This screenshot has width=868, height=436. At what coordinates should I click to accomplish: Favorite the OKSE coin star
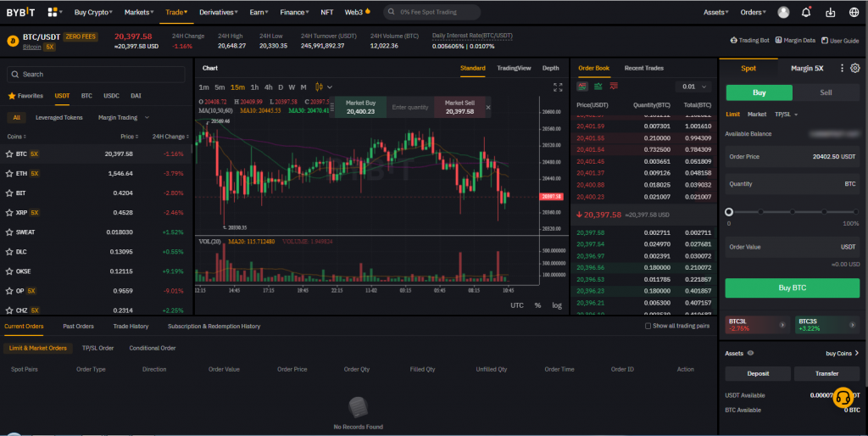click(x=9, y=271)
